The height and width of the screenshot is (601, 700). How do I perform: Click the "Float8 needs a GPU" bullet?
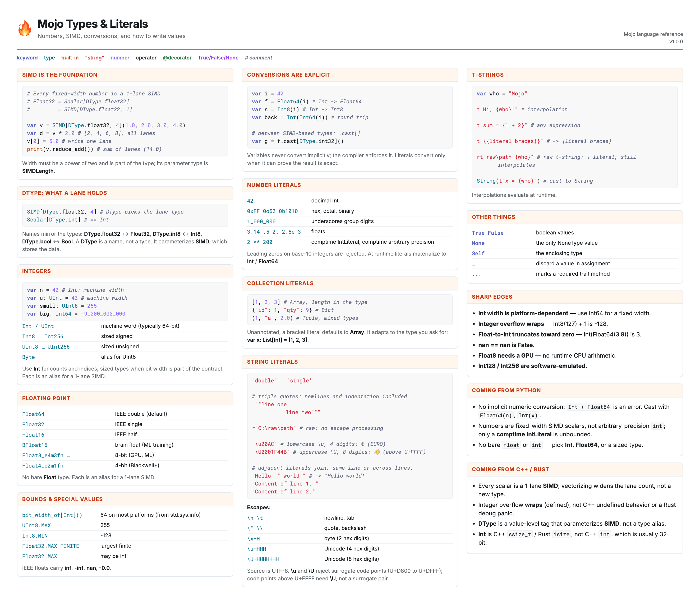547,355
